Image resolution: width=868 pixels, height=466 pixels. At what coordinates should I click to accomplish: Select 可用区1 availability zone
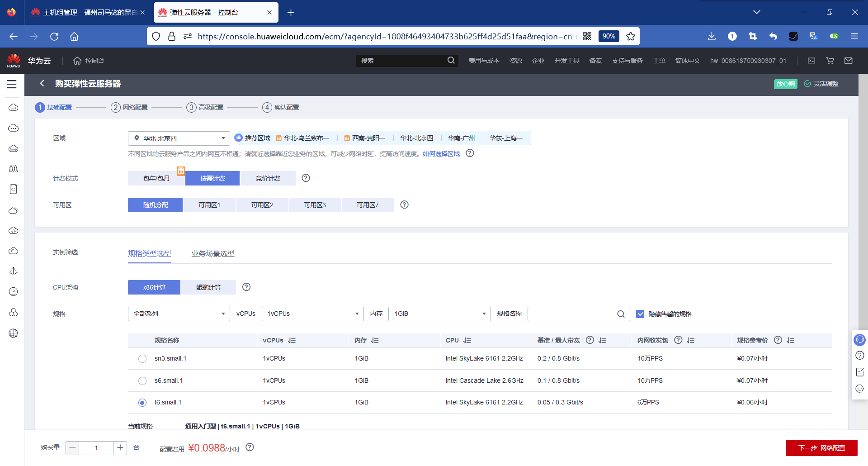(209, 205)
